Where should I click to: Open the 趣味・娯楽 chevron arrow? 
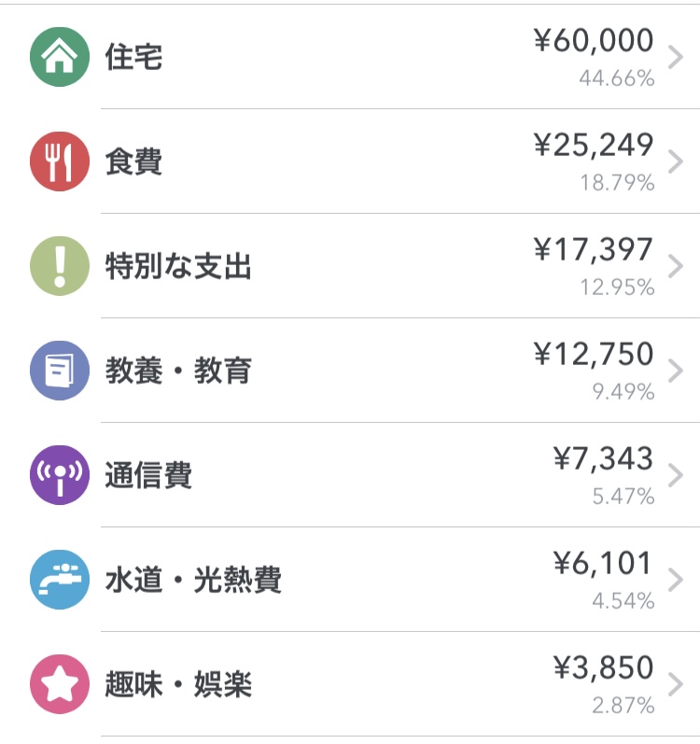676,684
